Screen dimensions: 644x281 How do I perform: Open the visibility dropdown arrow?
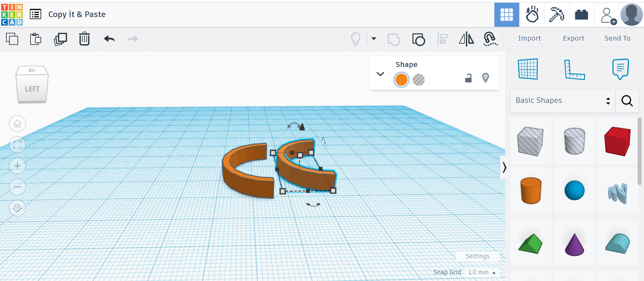pyautogui.click(x=374, y=39)
